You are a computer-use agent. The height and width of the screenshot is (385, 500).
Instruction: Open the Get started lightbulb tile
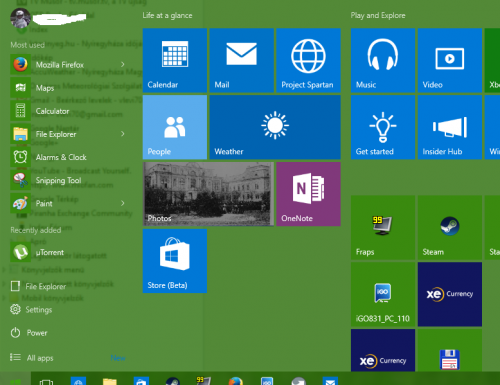(383, 127)
